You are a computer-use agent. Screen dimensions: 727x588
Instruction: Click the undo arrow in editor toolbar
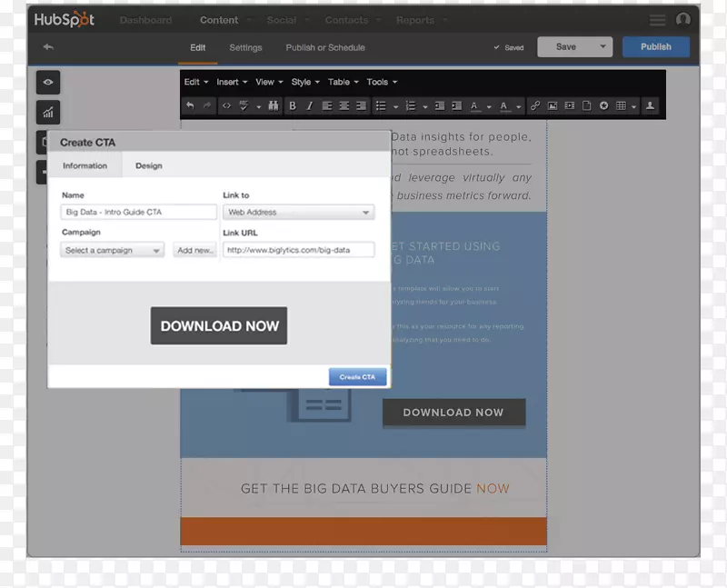click(x=190, y=106)
